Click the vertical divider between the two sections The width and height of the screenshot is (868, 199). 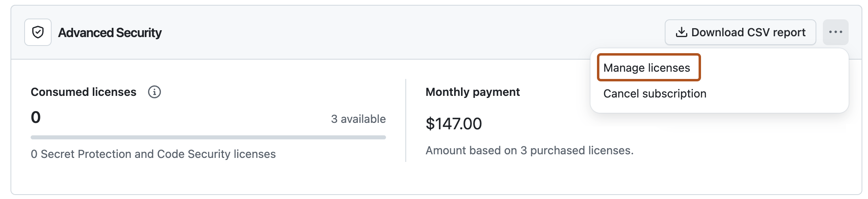406,120
